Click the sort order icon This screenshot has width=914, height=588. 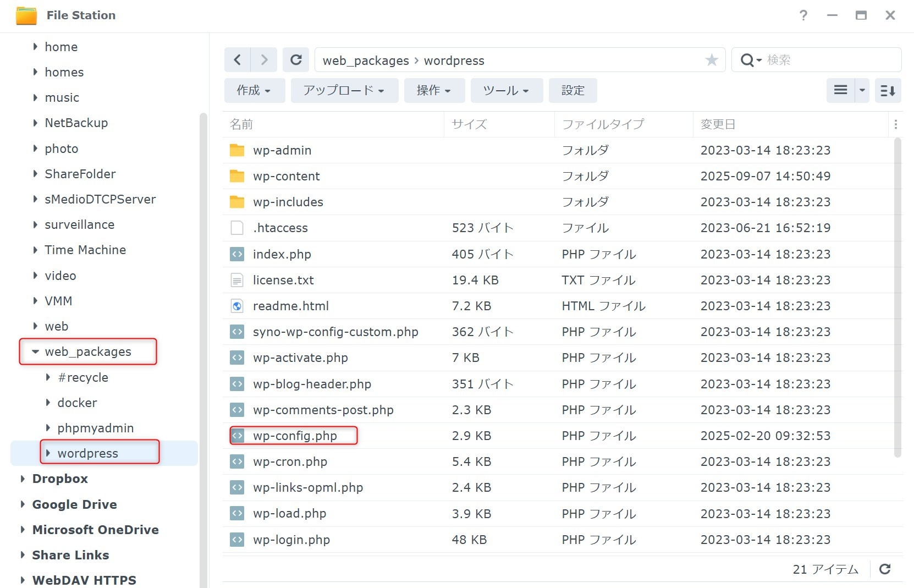pyautogui.click(x=888, y=91)
